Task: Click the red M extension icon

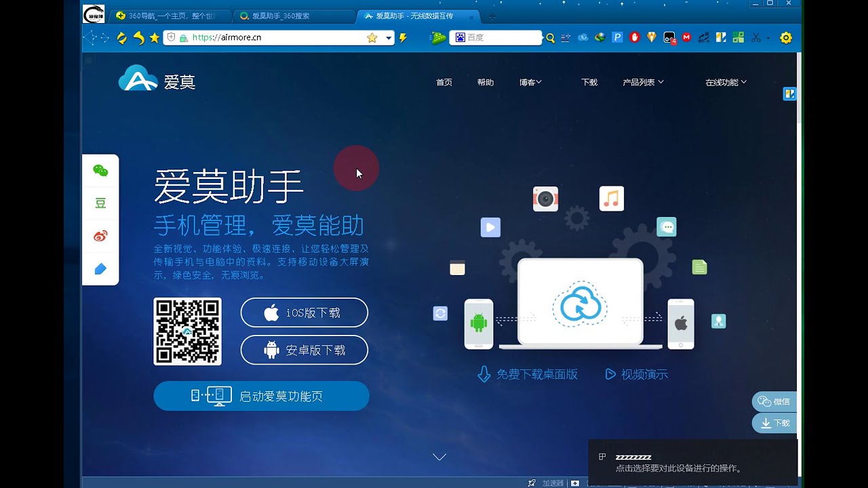Action: point(687,38)
